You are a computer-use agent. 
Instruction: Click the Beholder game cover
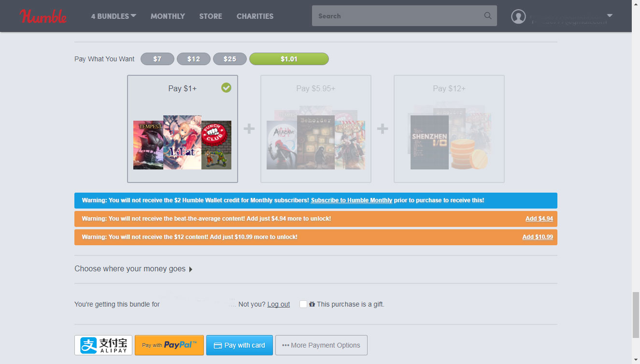point(316,142)
